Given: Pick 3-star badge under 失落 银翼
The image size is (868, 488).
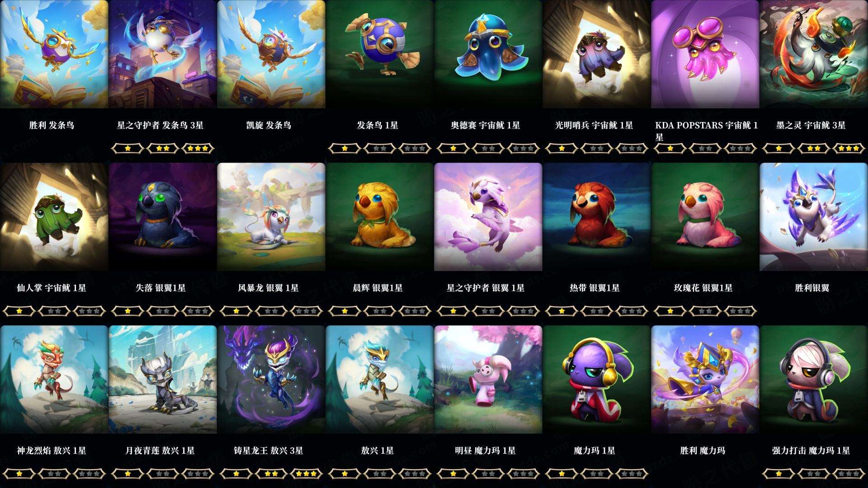Looking at the screenshot, I should (x=198, y=311).
